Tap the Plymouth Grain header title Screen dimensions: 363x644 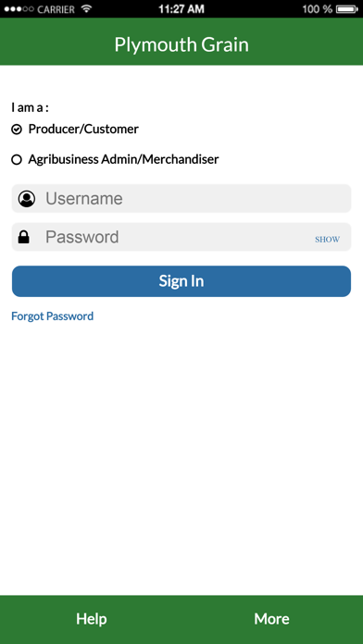[181, 44]
